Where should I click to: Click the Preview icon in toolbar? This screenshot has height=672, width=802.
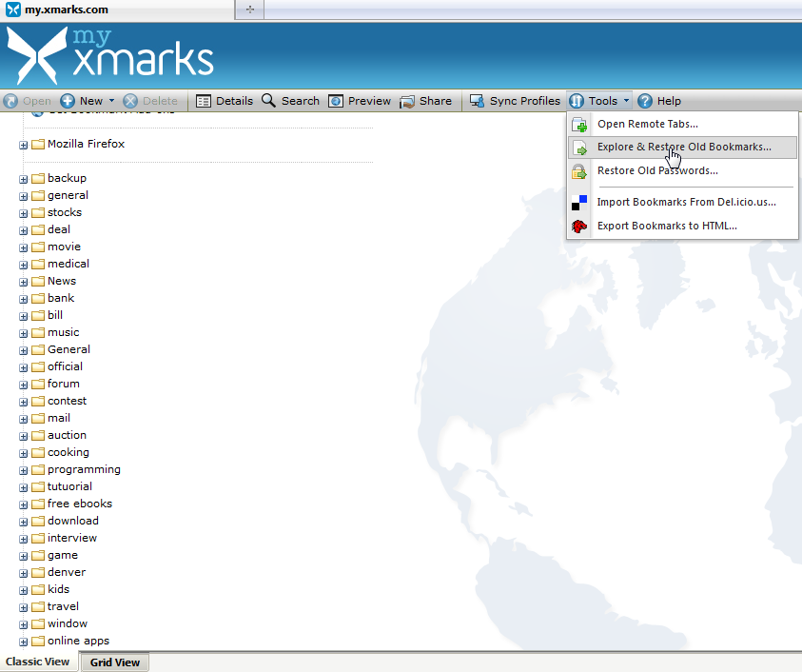coord(336,101)
